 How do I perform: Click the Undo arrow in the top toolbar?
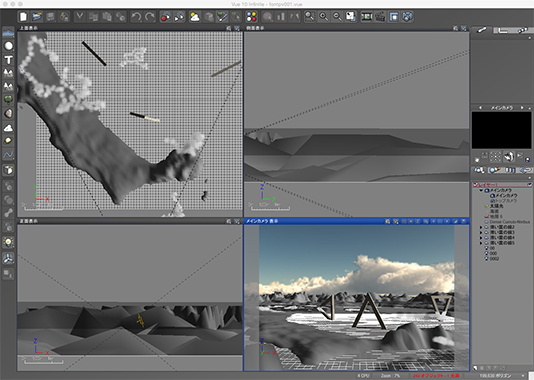click(x=136, y=16)
